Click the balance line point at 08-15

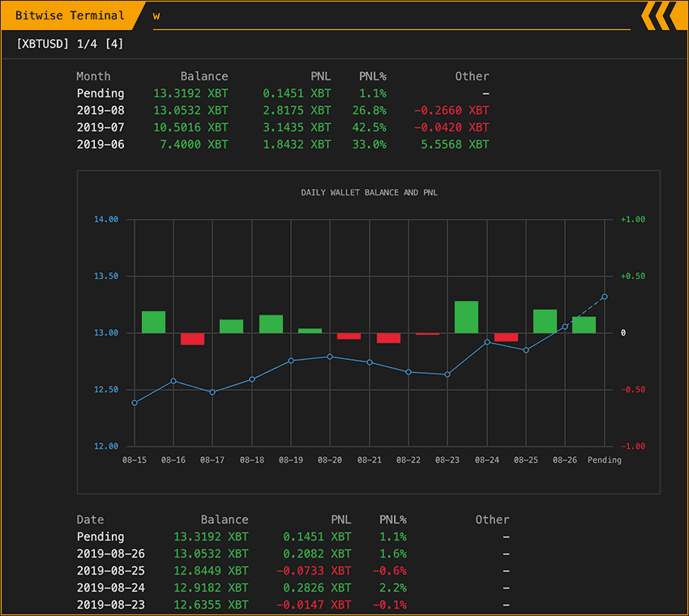(x=135, y=403)
